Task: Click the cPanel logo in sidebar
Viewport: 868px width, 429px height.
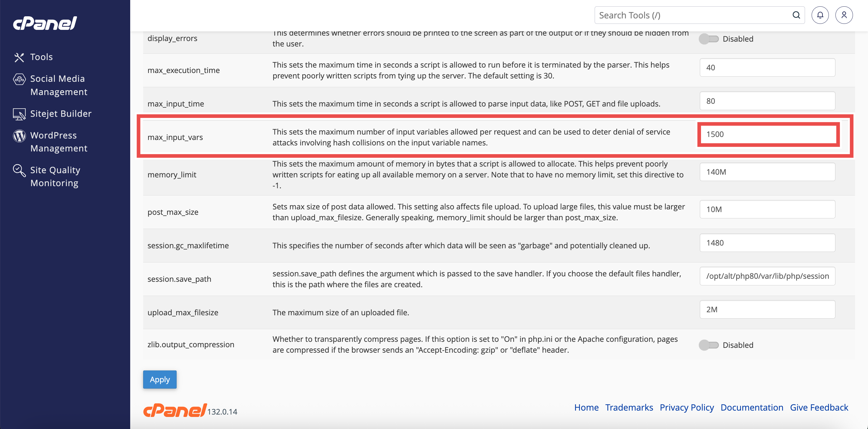Action: point(45,23)
